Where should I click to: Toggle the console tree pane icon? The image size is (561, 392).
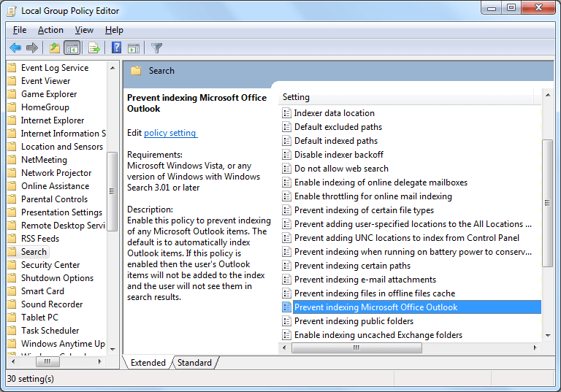point(72,47)
